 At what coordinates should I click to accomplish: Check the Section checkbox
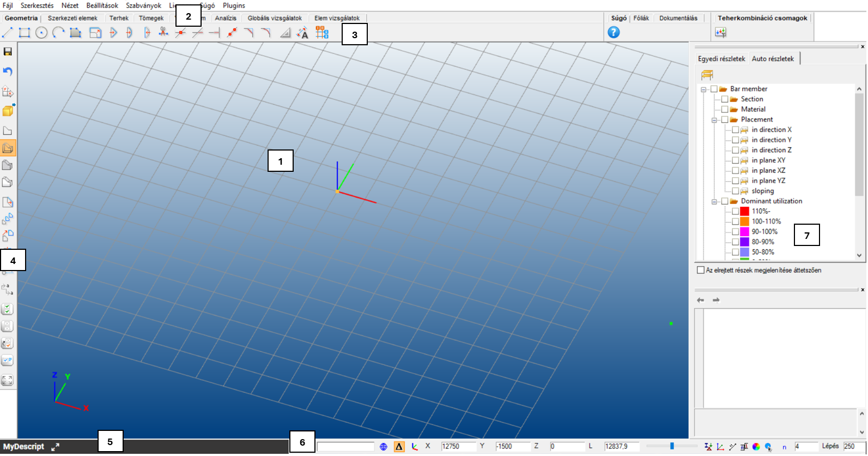(x=725, y=99)
